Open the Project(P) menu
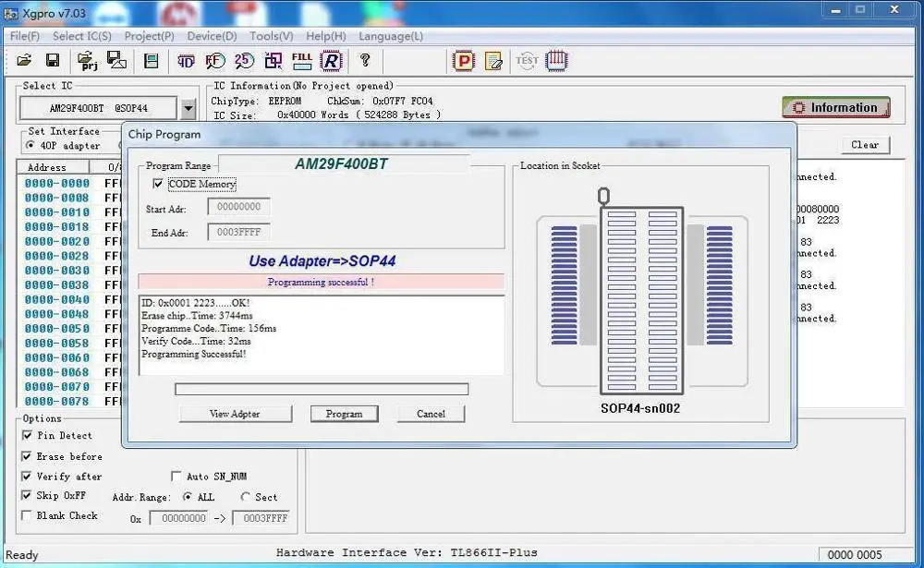Screen dimensions: 924x568 coord(149,37)
